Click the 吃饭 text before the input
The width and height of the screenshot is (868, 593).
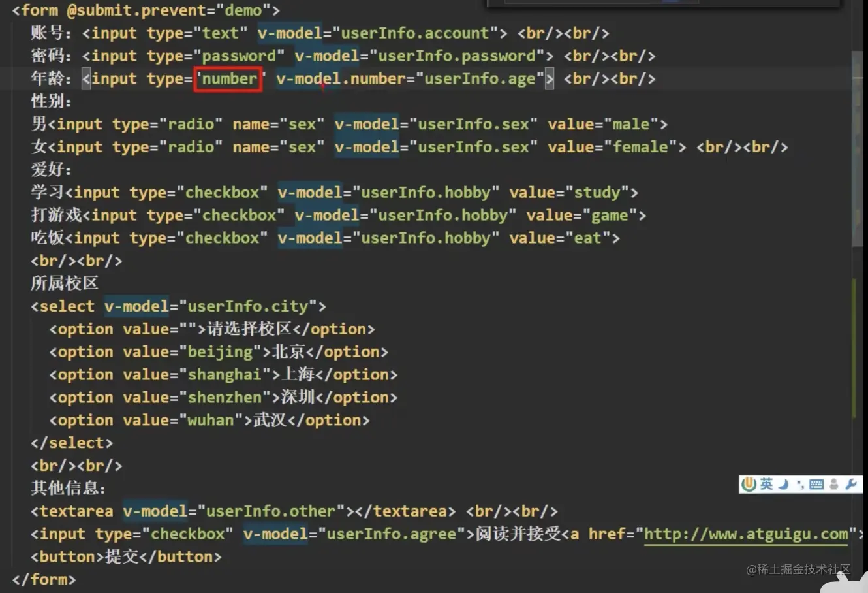click(48, 238)
